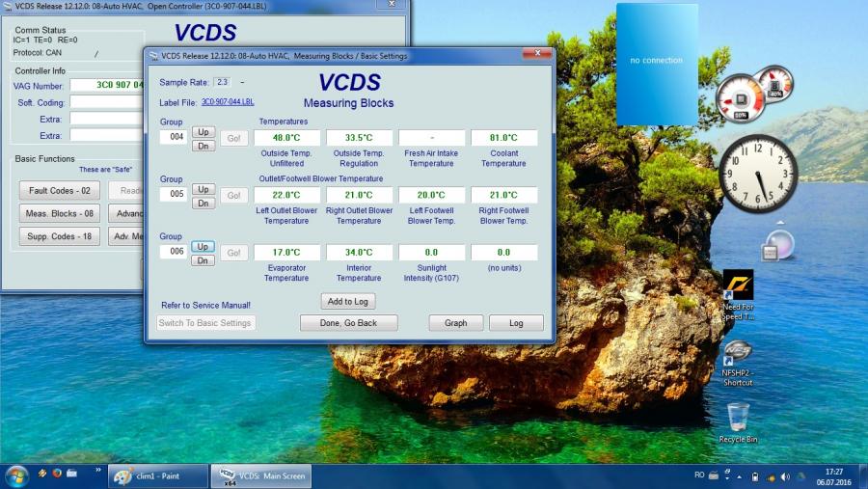Launch Firefox from quick launch bar

point(57,475)
